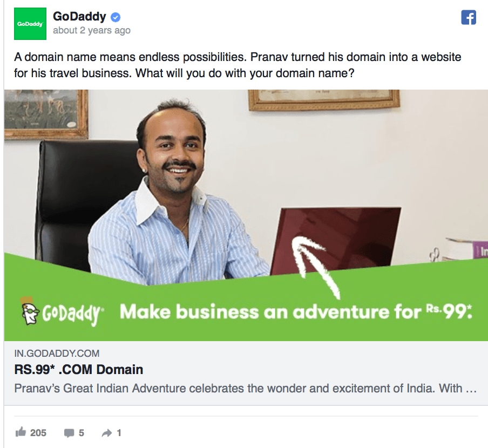The image size is (488, 448).
Task: Click the 'about 2 years ago' timestamp
Action: [x=92, y=30]
